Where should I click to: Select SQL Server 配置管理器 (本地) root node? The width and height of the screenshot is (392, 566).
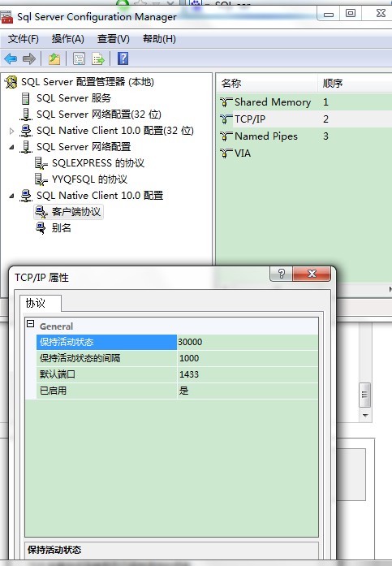88,82
